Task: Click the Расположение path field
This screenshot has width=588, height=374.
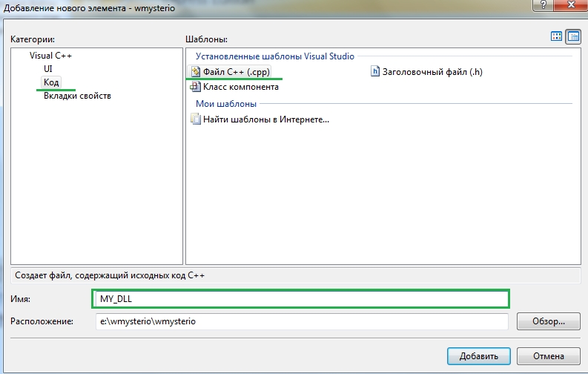Action: [x=300, y=321]
